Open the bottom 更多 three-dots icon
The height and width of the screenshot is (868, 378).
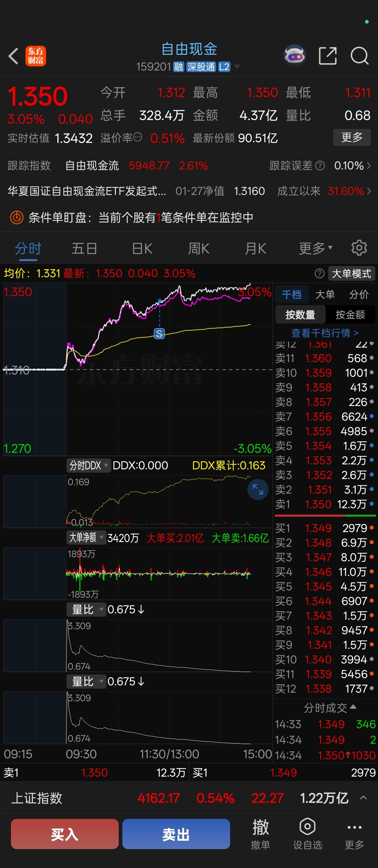pyautogui.click(x=354, y=834)
